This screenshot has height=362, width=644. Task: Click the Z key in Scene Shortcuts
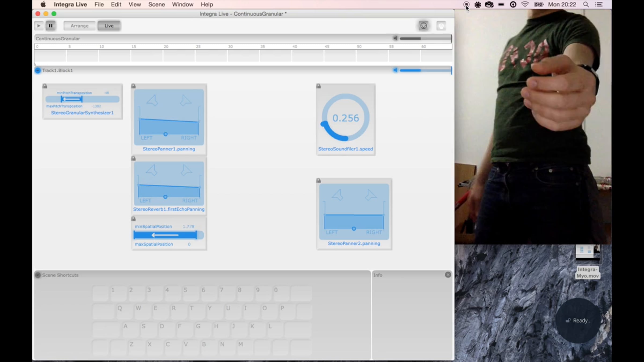136,348
